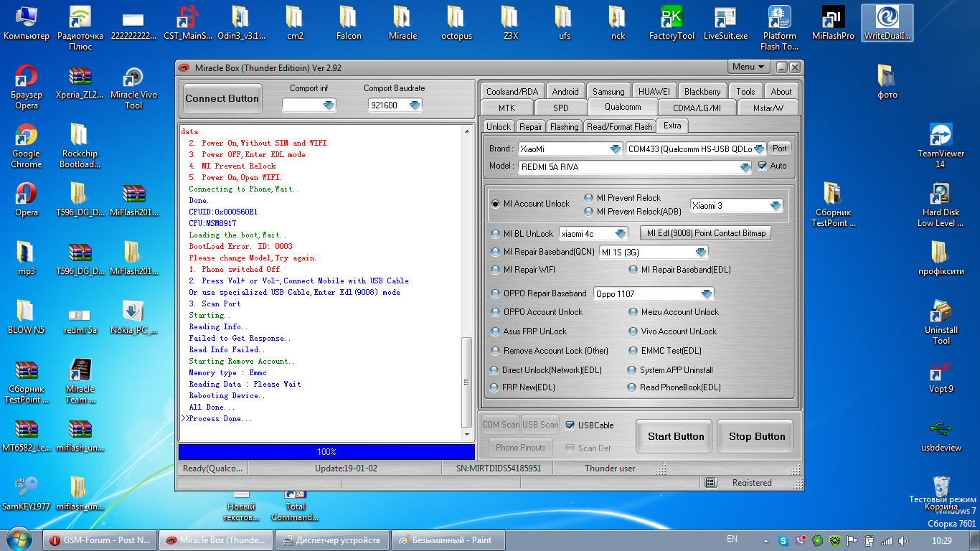The height and width of the screenshot is (551, 980).
Task: Select MI Account Unlock radio button
Action: point(495,204)
